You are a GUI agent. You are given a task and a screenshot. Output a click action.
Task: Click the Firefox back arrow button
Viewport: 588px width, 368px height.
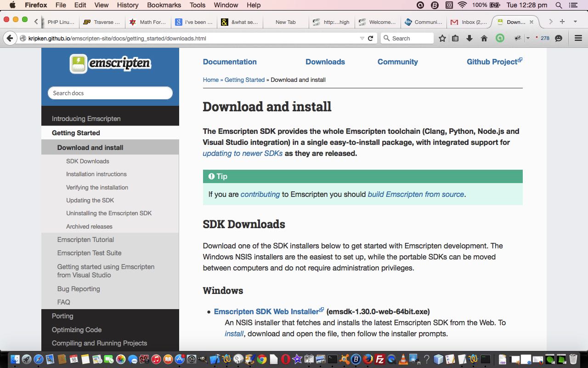10,38
